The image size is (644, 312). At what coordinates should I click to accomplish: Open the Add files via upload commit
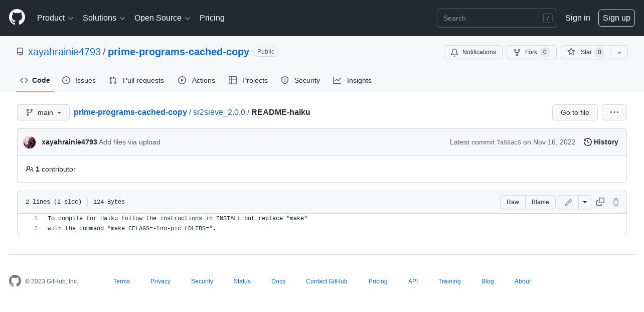(129, 142)
